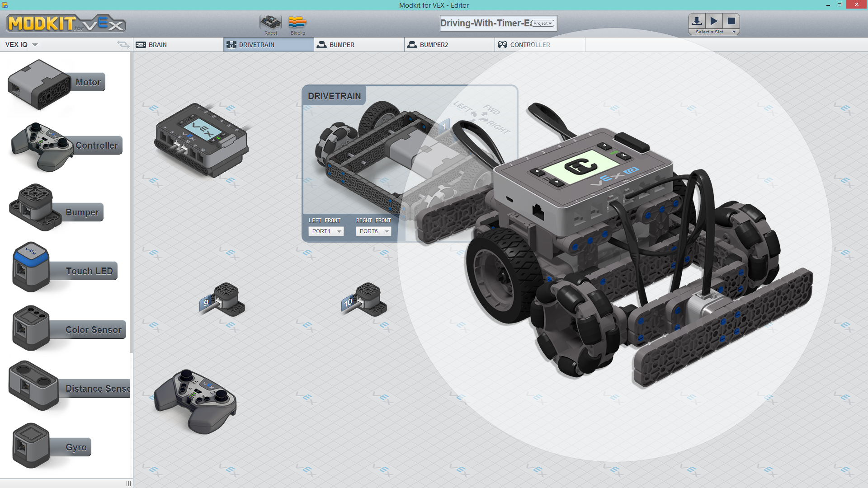Select the Distance Sensor component

68,387
